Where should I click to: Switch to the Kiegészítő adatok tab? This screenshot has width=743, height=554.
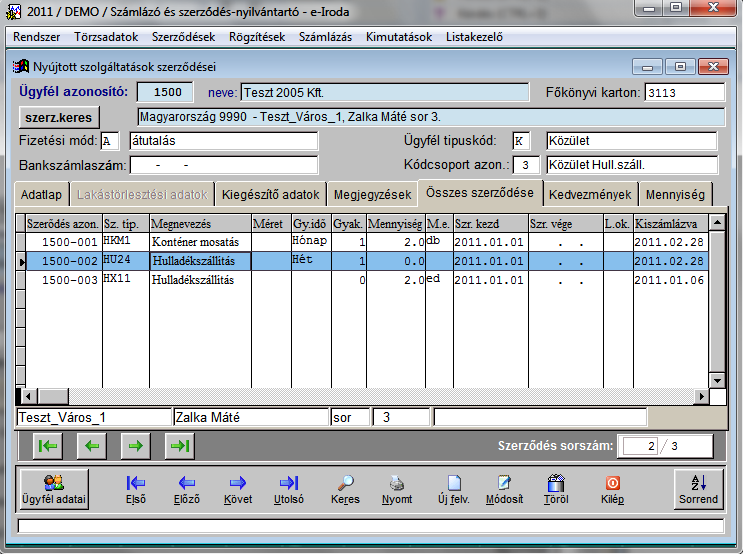click(x=272, y=193)
